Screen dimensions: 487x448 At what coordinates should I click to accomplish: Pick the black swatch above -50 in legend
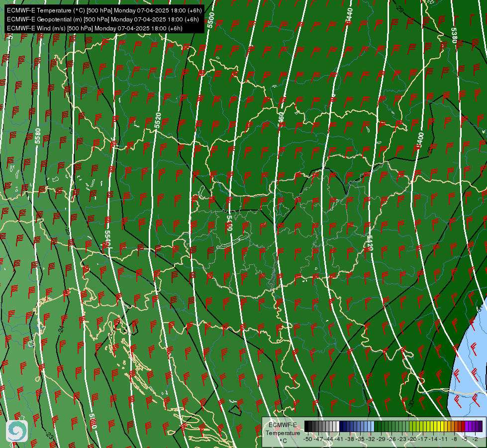pos(306,427)
